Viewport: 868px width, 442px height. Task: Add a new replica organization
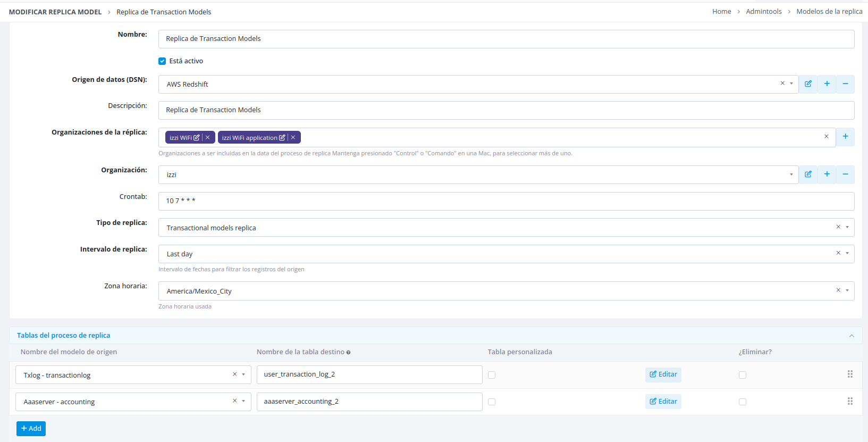pos(845,137)
